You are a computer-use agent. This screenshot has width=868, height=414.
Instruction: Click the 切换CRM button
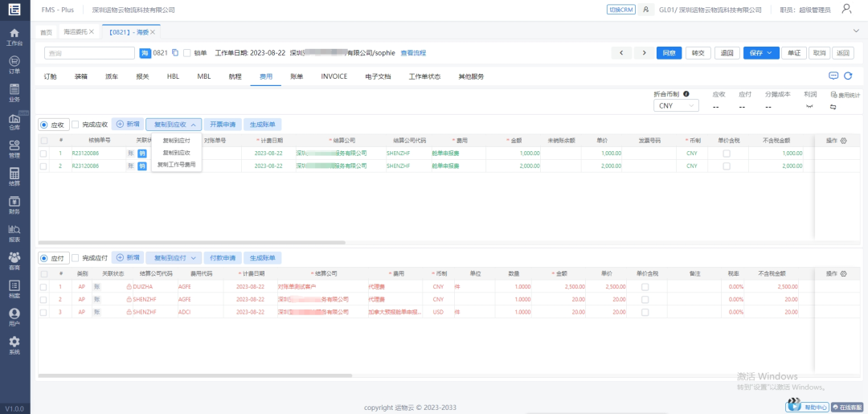621,10
